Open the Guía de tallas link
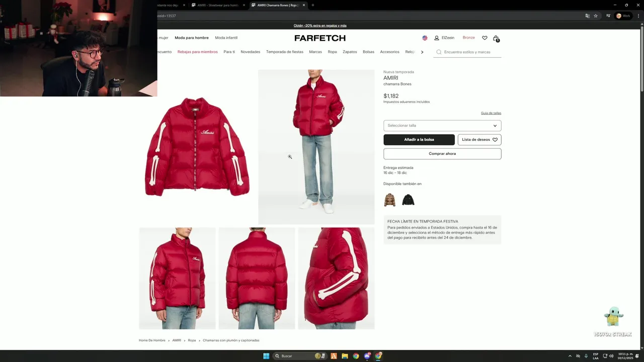The width and height of the screenshot is (644, 362). [x=491, y=113]
